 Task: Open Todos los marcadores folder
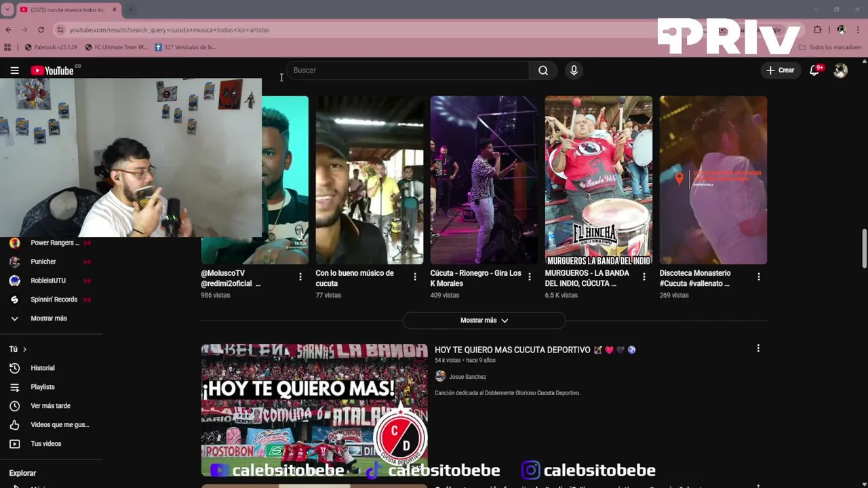(830, 47)
